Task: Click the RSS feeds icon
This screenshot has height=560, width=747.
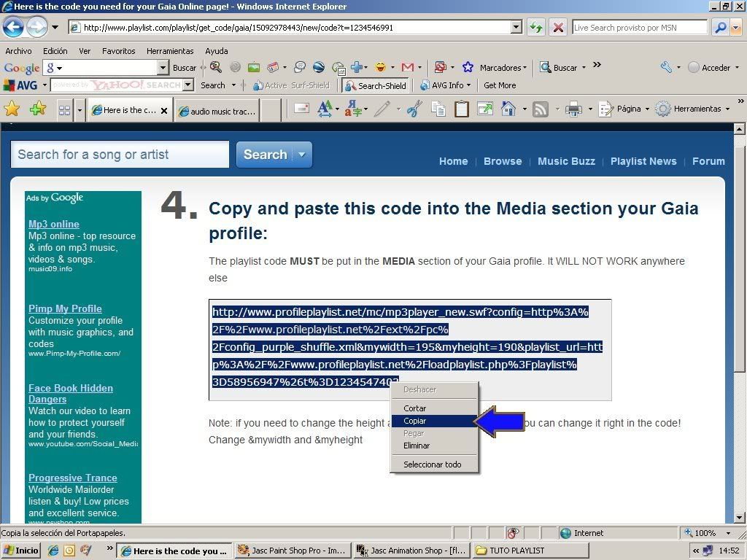Action: 541,109
